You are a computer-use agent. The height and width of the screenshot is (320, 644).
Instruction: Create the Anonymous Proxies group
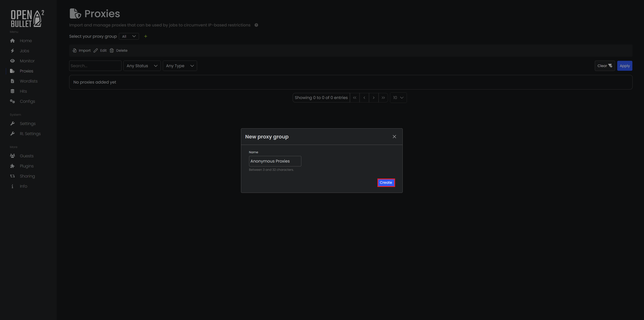tap(386, 183)
